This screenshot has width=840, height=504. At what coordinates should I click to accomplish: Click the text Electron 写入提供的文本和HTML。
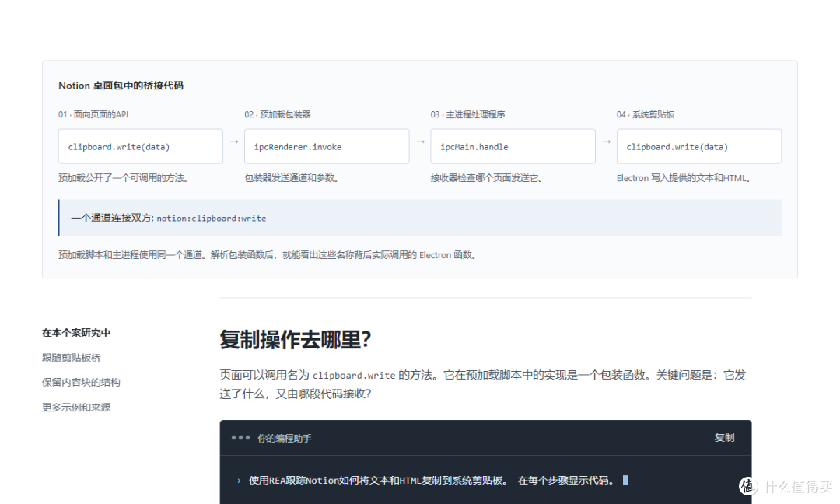click(x=684, y=178)
